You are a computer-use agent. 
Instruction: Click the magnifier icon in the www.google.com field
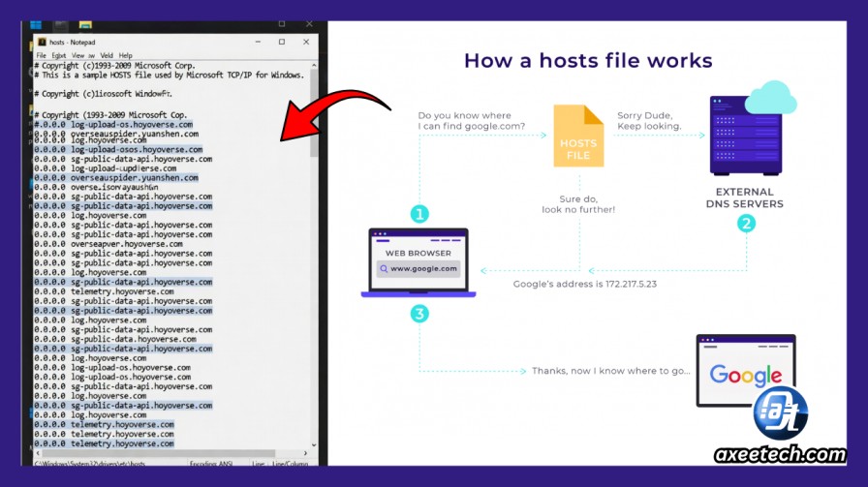(x=384, y=269)
